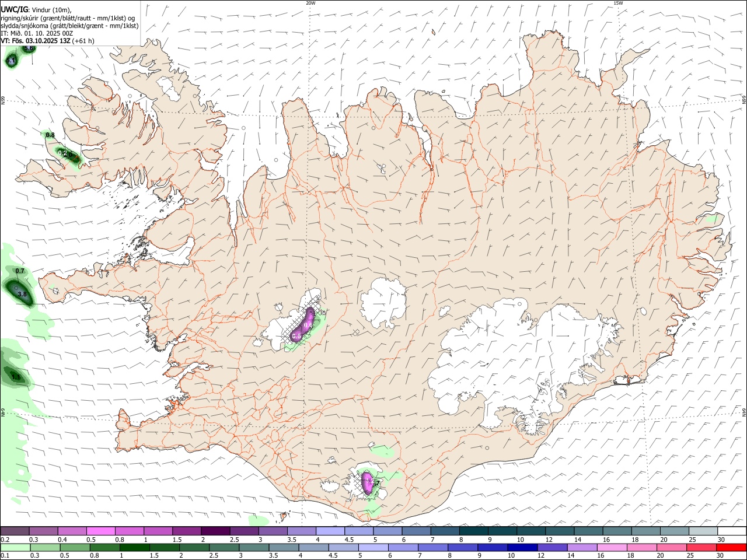Viewport: 747px width, 560px height.
Task: Click the '30' label in lower legend row
Action: click(x=721, y=556)
